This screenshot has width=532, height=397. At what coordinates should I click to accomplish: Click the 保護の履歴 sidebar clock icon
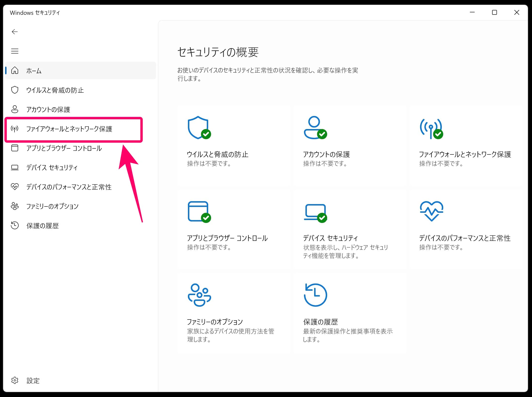[15, 225]
